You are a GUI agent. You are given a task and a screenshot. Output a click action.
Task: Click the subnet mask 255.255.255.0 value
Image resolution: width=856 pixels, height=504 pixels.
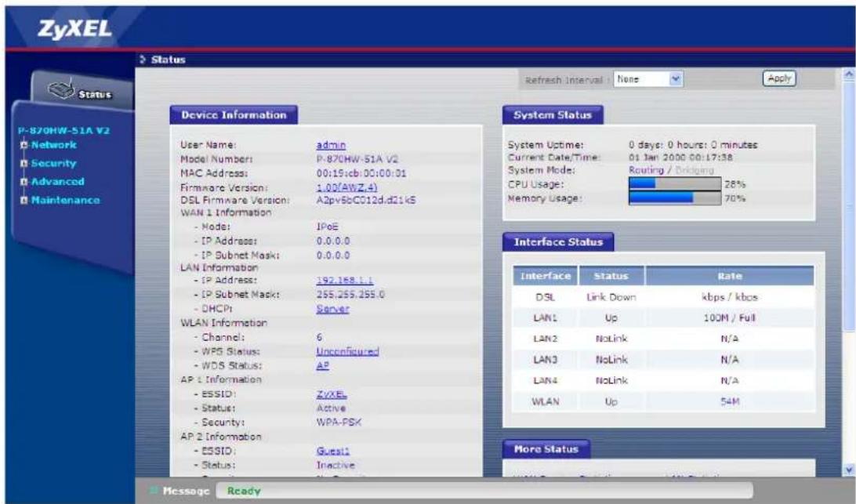click(x=350, y=294)
